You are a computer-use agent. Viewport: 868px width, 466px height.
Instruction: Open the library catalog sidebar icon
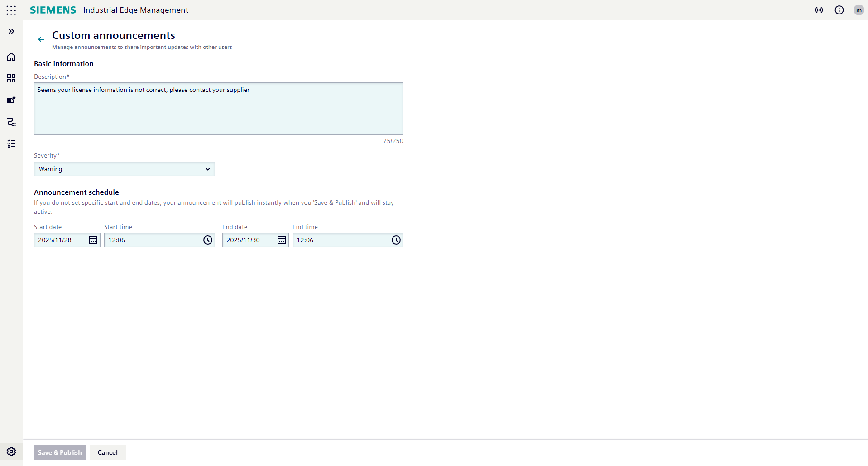11,100
